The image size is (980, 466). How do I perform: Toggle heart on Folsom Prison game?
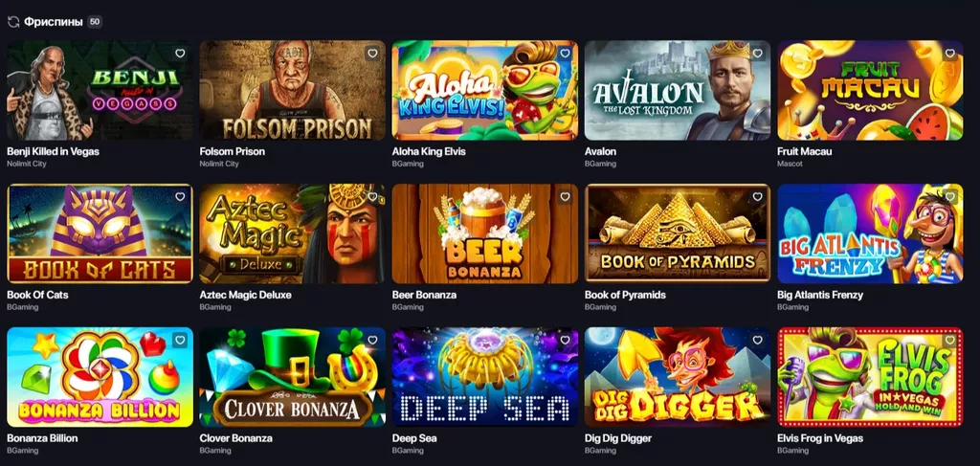(372, 54)
